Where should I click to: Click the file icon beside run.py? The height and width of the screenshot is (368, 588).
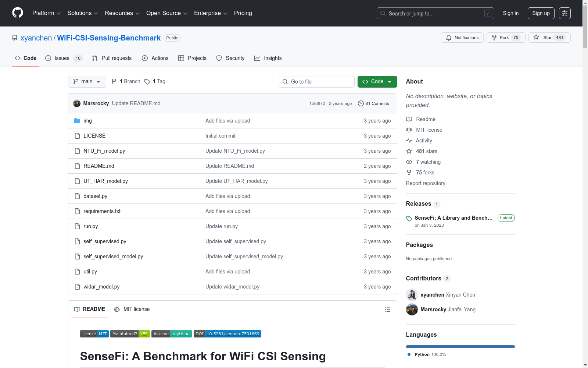pos(77,226)
